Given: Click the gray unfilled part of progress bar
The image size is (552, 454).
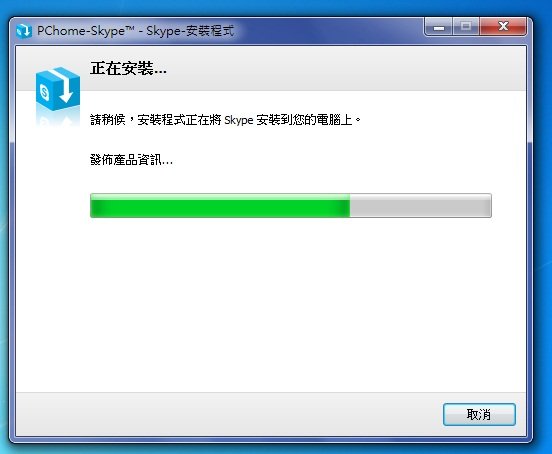Looking at the screenshot, I should point(420,206).
